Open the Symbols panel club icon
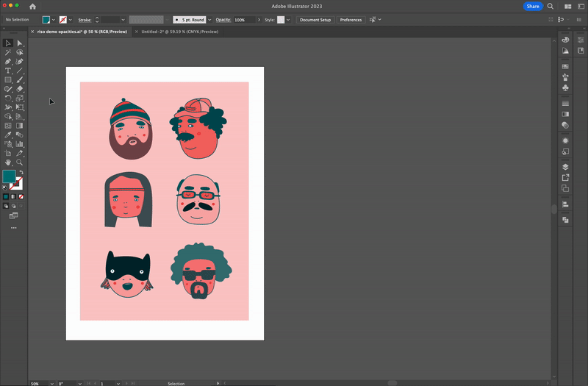The height and width of the screenshot is (386, 588). 565,87
